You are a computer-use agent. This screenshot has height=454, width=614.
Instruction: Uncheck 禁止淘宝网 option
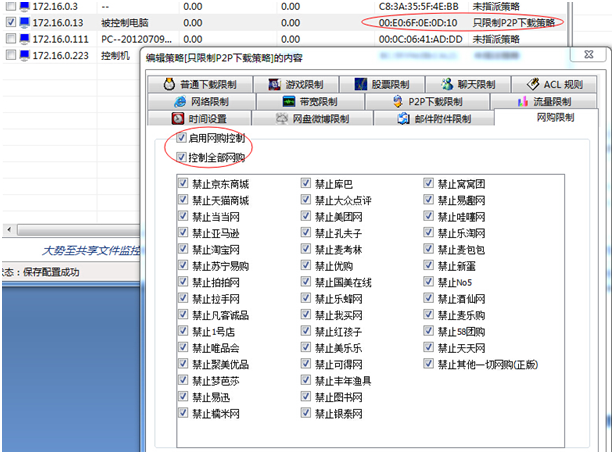coord(183,249)
